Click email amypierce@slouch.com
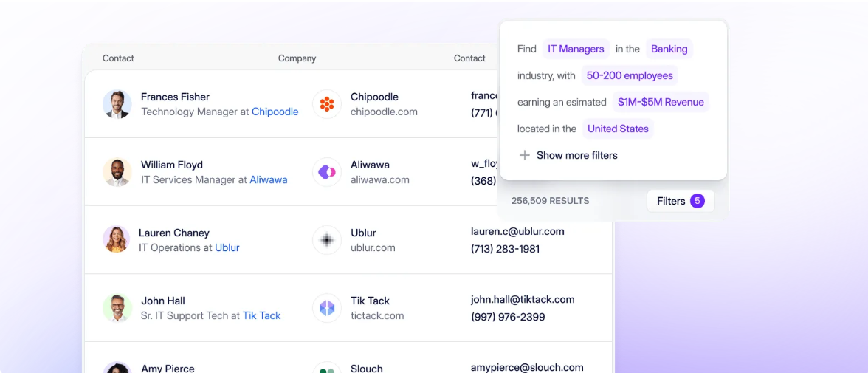868x373 pixels. tap(527, 367)
